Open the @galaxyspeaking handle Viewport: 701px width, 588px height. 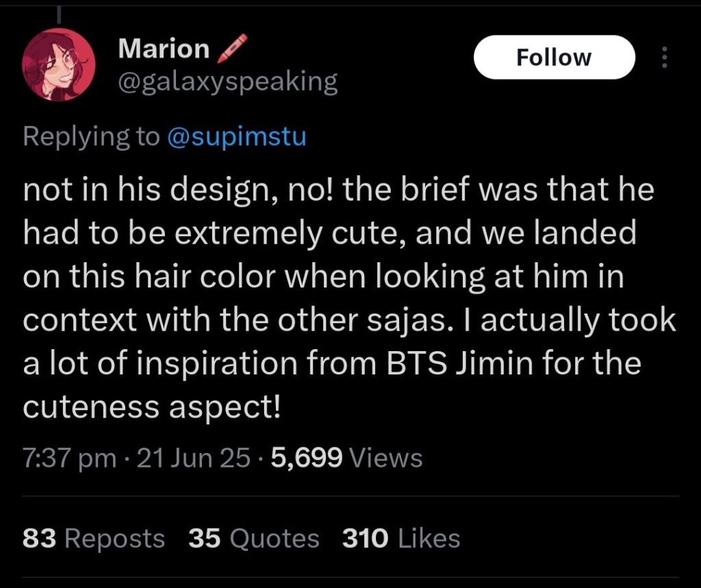(x=227, y=82)
